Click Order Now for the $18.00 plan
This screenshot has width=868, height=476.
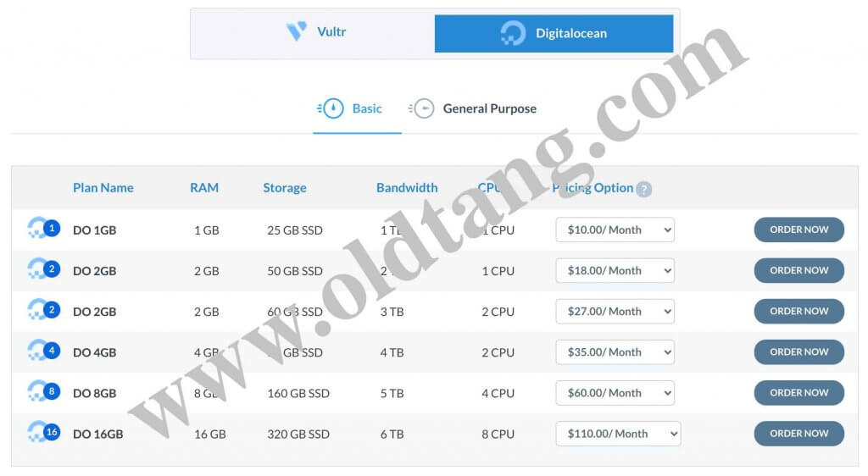point(798,270)
